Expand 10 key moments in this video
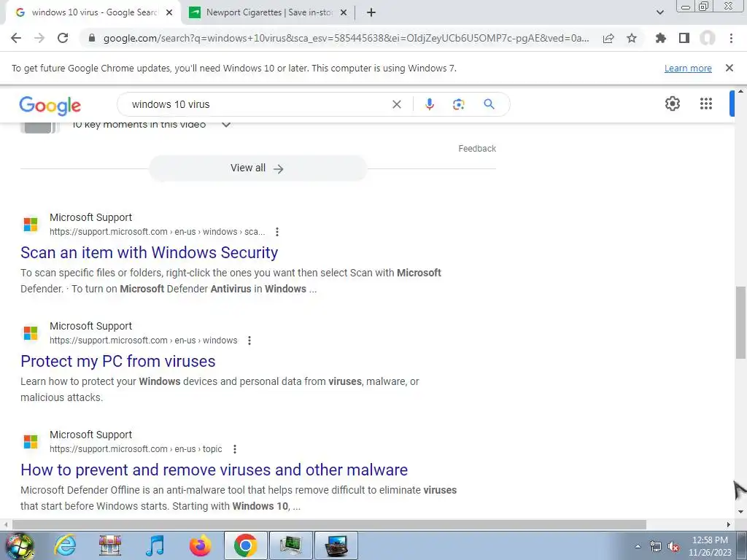The width and height of the screenshot is (747, 560). point(226,125)
